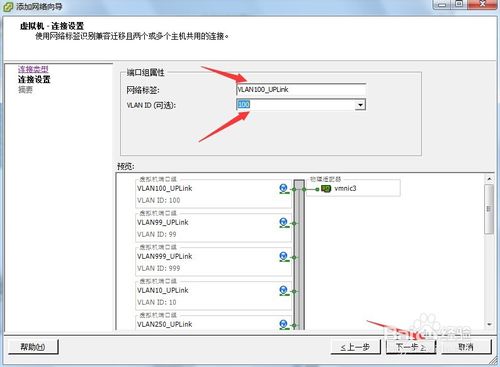Select VLAN100_UPLink in preview
This screenshot has height=367, width=500.
(165, 188)
